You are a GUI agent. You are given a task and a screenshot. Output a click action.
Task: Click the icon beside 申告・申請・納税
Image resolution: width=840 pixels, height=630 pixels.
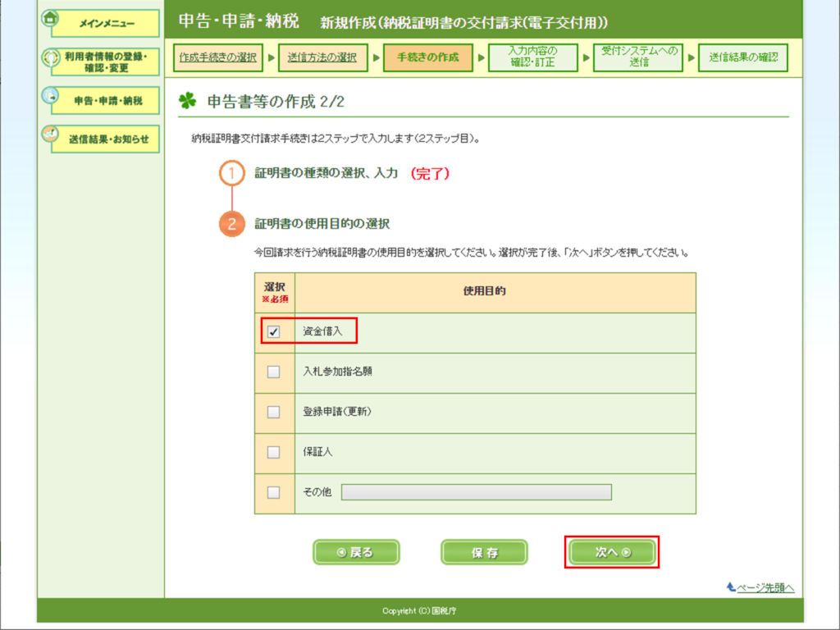click(50, 95)
